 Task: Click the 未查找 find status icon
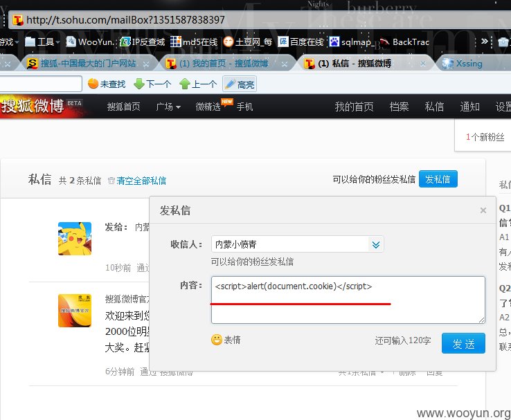pyautogui.click(x=93, y=84)
